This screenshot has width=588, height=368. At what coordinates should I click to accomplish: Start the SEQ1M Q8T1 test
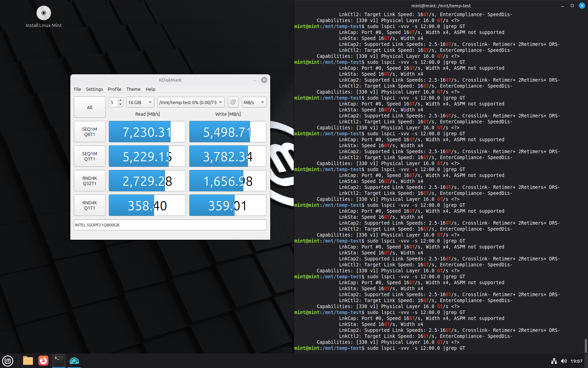pyautogui.click(x=90, y=132)
